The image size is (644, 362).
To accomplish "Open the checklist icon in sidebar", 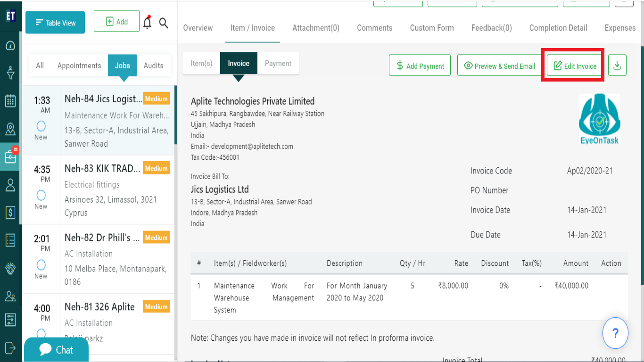I will [x=10, y=240].
